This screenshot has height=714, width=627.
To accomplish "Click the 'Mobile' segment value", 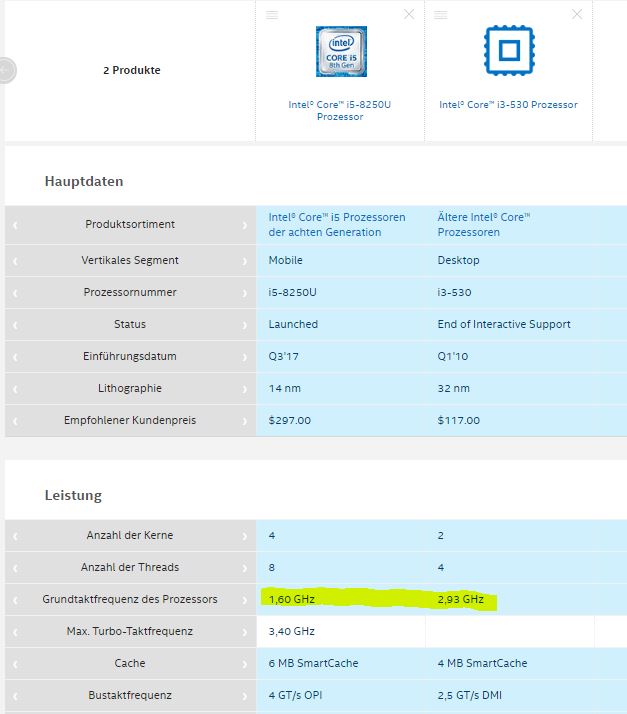I will tap(285, 260).
